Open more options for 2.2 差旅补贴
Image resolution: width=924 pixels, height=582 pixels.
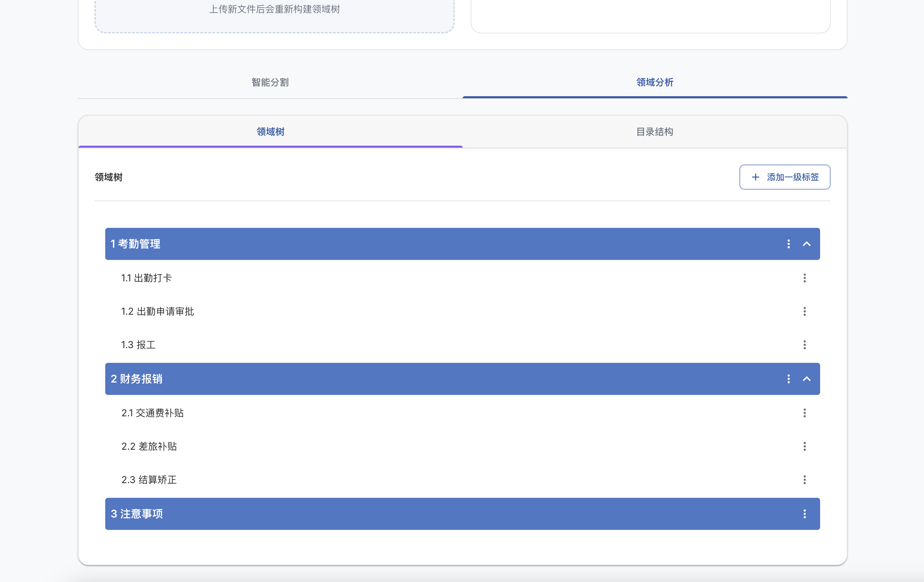[x=804, y=446]
